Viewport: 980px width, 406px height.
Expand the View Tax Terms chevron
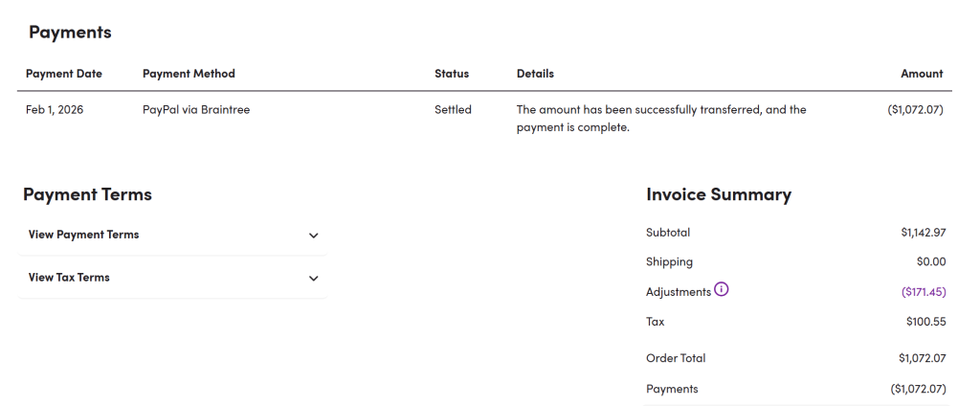(x=314, y=279)
